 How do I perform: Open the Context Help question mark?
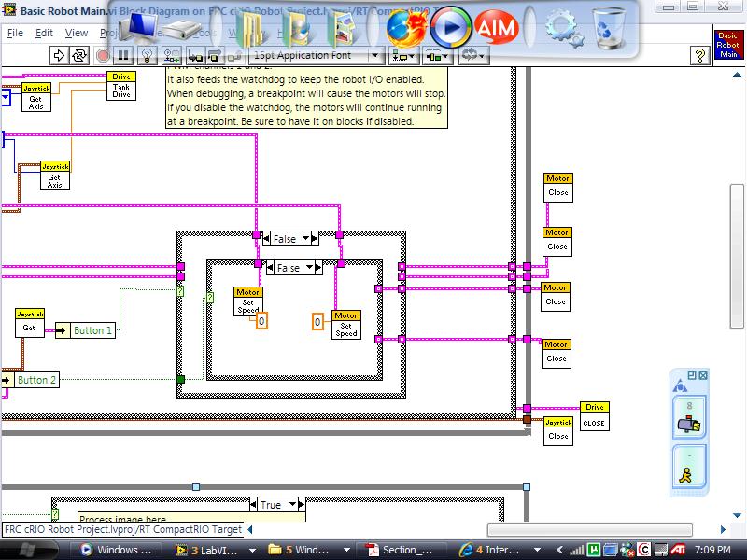[x=699, y=56]
